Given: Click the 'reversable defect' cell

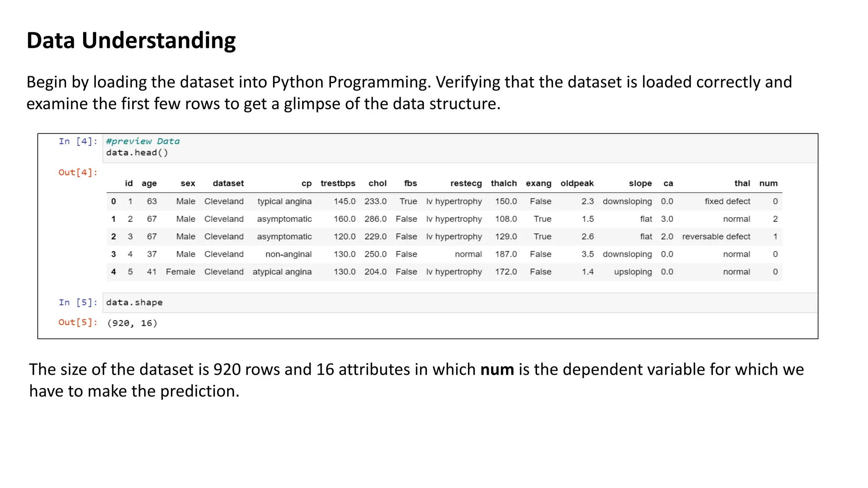Looking at the screenshot, I should [x=716, y=237].
